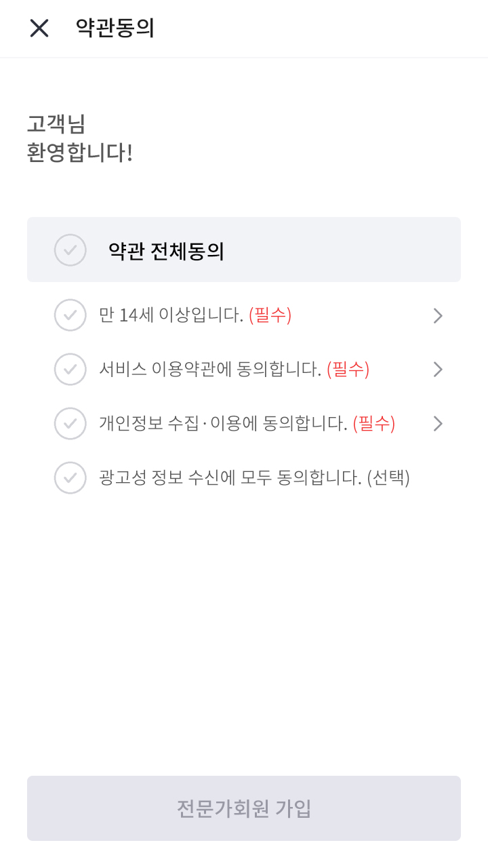Open details chevron for 만 14세 이상
Screen dimensions: 488x868
(438, 315)
